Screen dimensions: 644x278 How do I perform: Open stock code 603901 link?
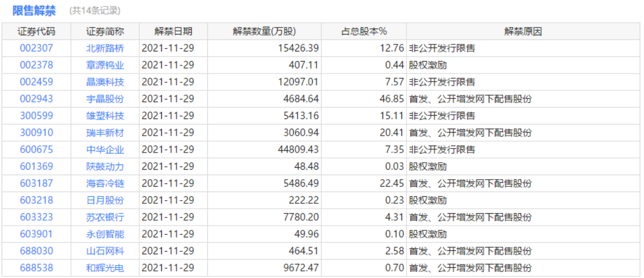(36, 234)
